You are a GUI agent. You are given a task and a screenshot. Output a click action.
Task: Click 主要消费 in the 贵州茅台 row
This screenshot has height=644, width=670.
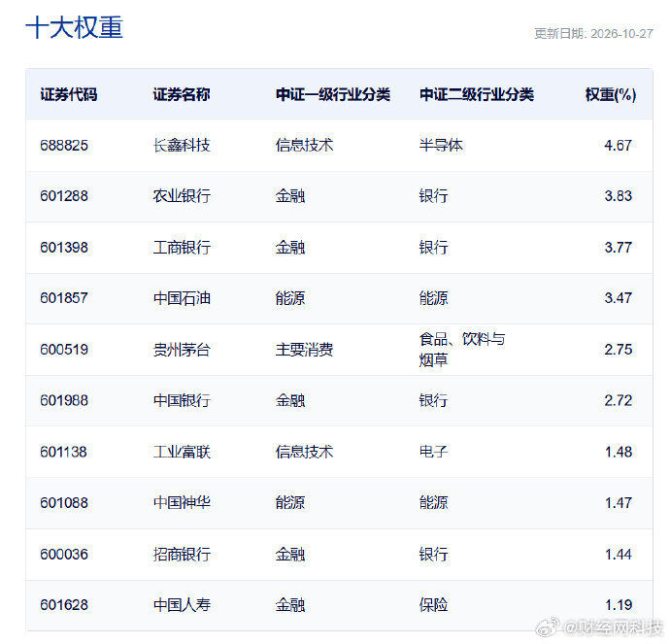coord(304,350)
